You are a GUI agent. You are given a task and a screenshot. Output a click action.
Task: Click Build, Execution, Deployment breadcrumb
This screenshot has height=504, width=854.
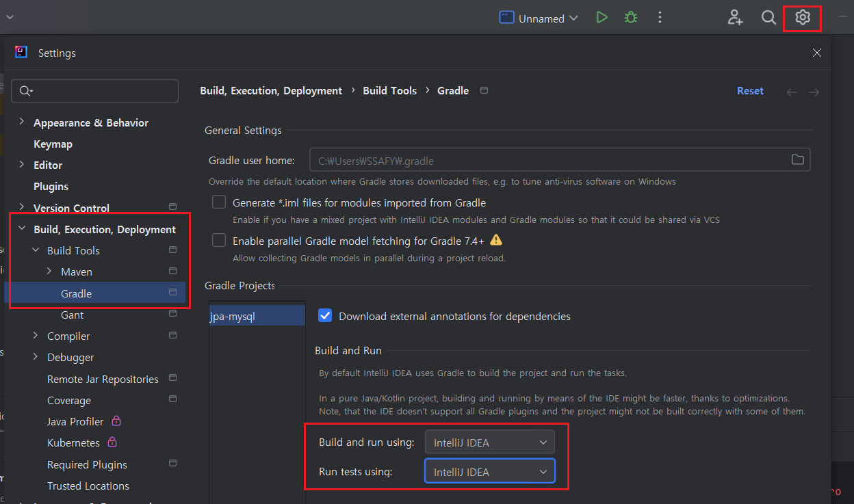(271, 90)
